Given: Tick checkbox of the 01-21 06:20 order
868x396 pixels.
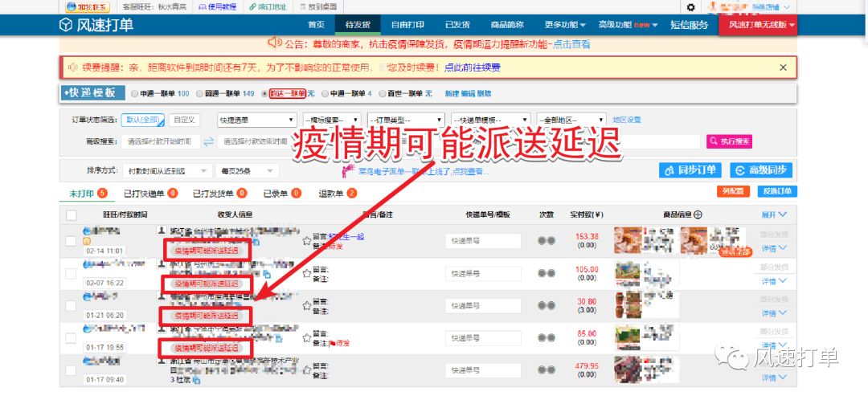Looking at the screenshot, I should click(x=71, y=306).
